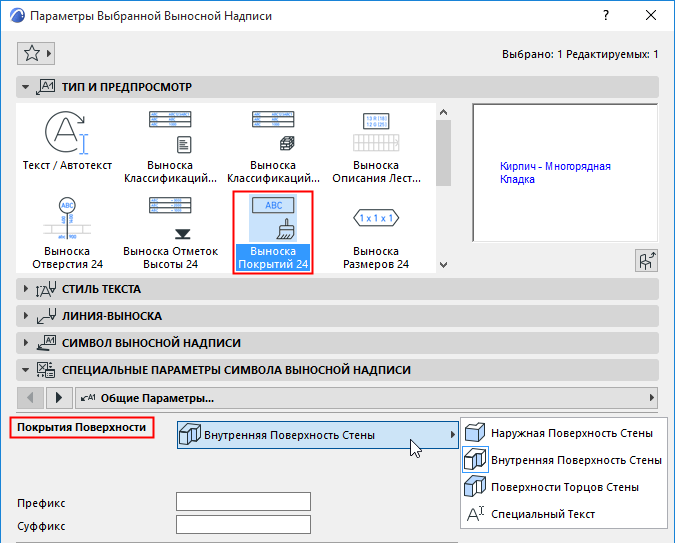Click the Префикс input field
The height and width of the screenshot is (543, 675).
pos(243,502)
